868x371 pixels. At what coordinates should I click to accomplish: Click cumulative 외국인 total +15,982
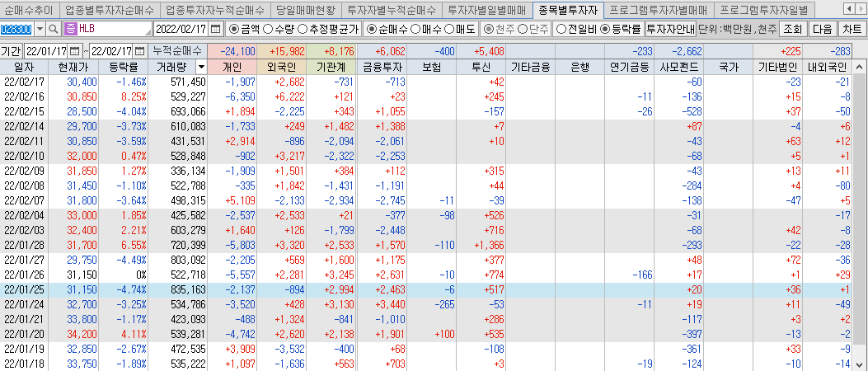tap(282, 51)
